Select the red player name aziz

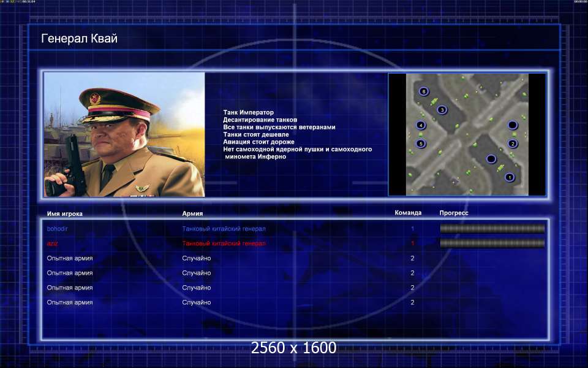53,243
